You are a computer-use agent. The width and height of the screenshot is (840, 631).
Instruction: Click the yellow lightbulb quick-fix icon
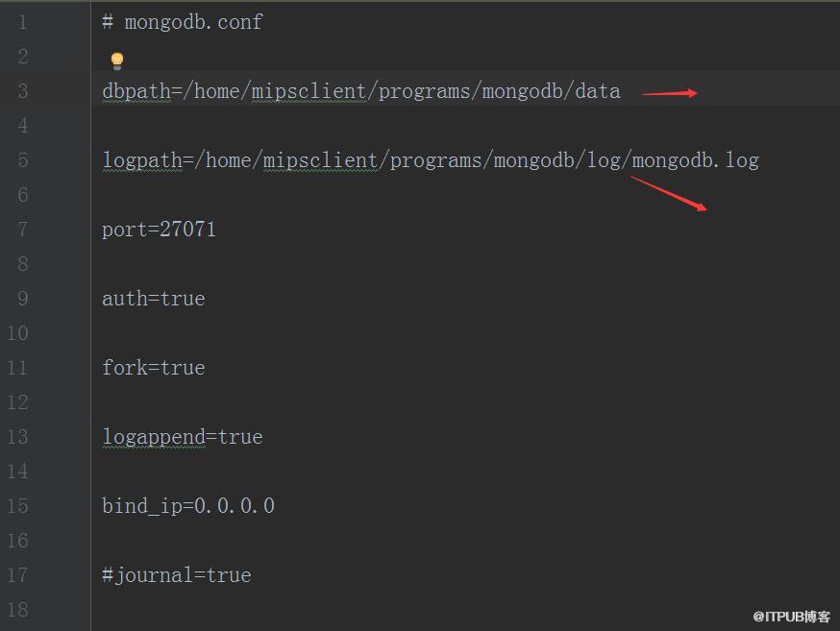pos(117,61)
